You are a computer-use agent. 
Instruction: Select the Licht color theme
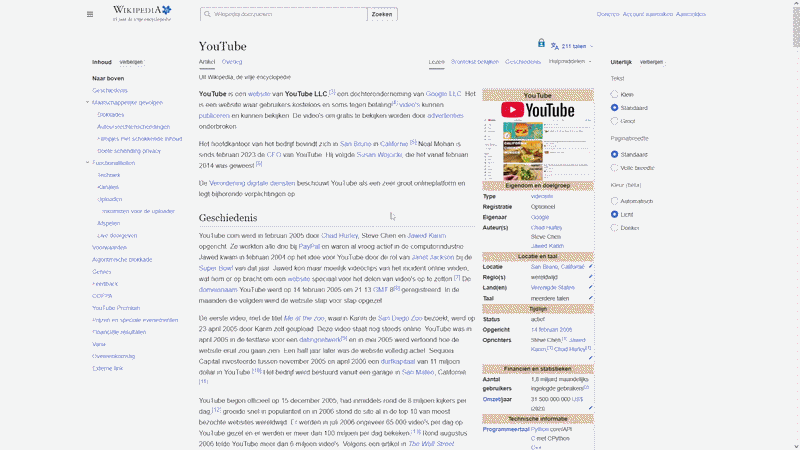pos(614,214)
